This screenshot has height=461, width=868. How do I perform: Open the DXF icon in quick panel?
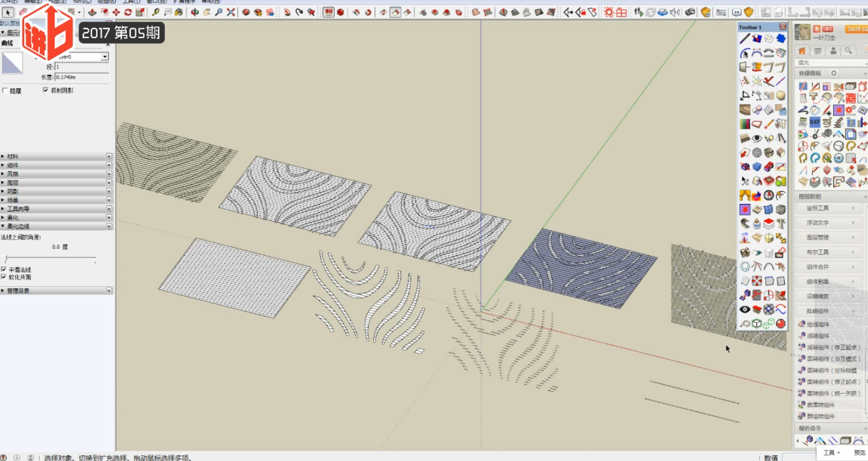coord(815,122)
